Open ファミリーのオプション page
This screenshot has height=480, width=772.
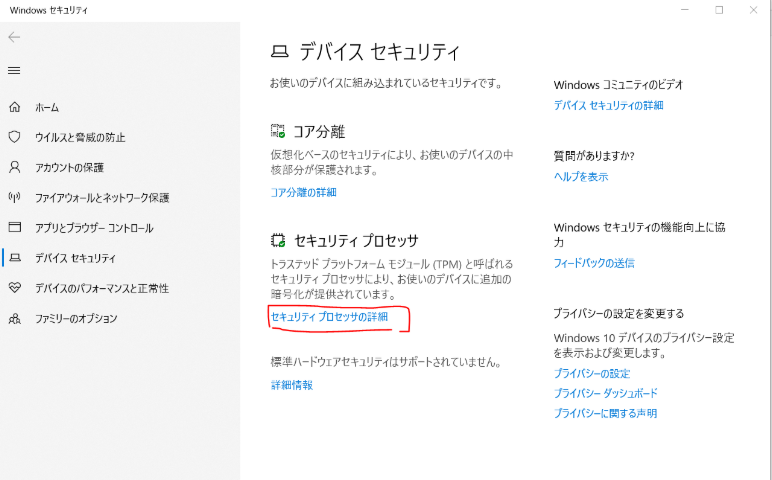click(x=76, y=319)
